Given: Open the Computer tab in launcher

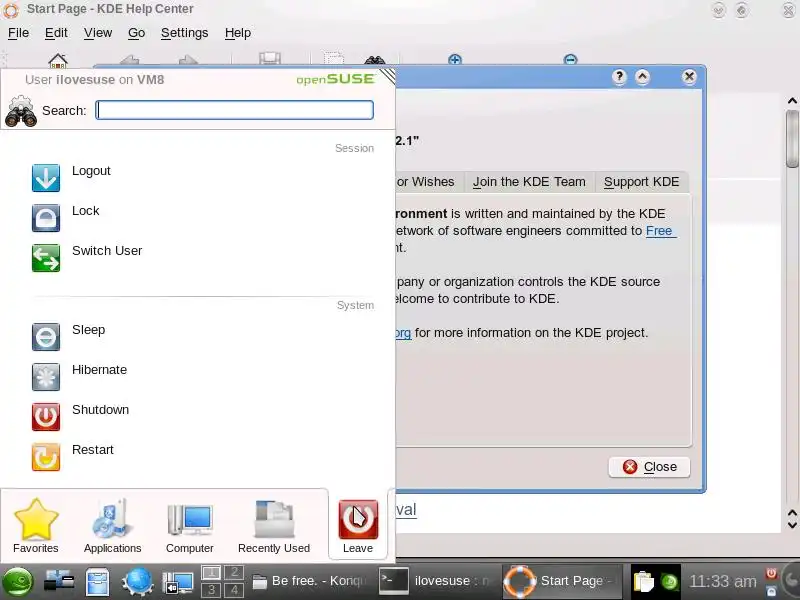Looking at the screenshot, I should [189, 526].
